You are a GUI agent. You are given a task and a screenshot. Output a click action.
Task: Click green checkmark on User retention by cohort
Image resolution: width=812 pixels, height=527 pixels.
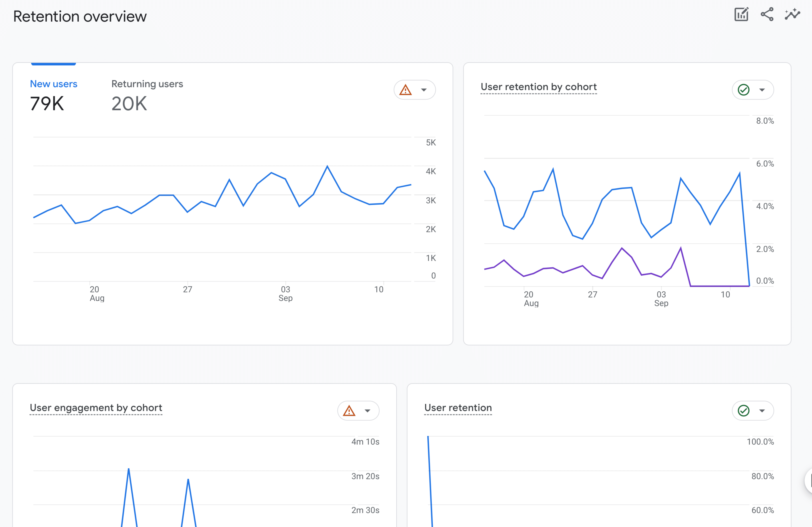click(x=743, y=90)
